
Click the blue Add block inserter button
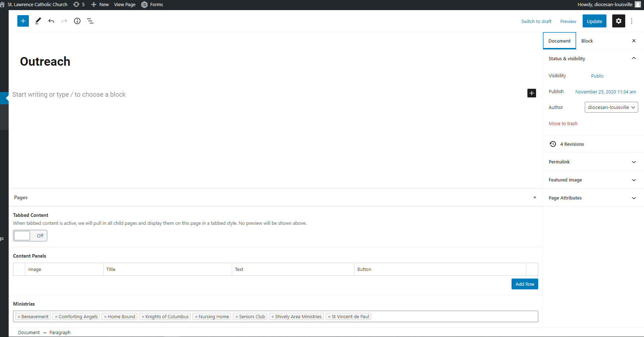(x=23, y=21)
